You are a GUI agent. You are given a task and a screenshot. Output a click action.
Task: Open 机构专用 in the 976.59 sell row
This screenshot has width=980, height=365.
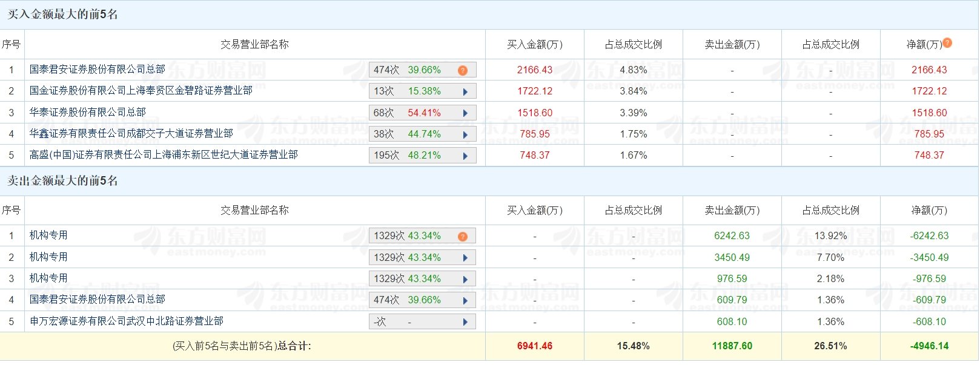point(48,278)
